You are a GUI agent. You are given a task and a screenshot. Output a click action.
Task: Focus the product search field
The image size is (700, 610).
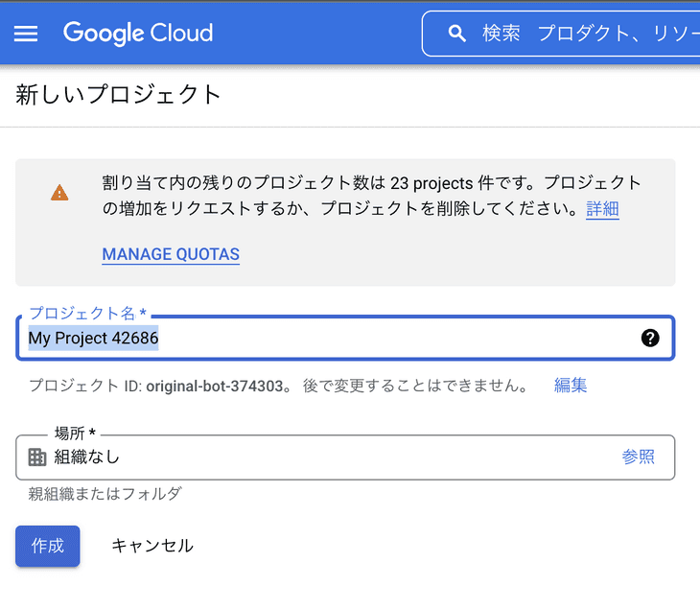coord(561,34)
